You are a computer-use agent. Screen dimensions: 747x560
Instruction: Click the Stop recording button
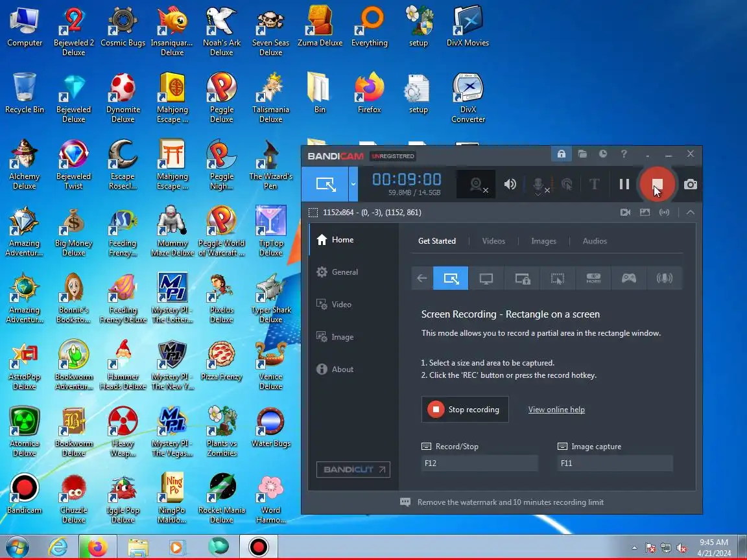[x=465, y=410]
